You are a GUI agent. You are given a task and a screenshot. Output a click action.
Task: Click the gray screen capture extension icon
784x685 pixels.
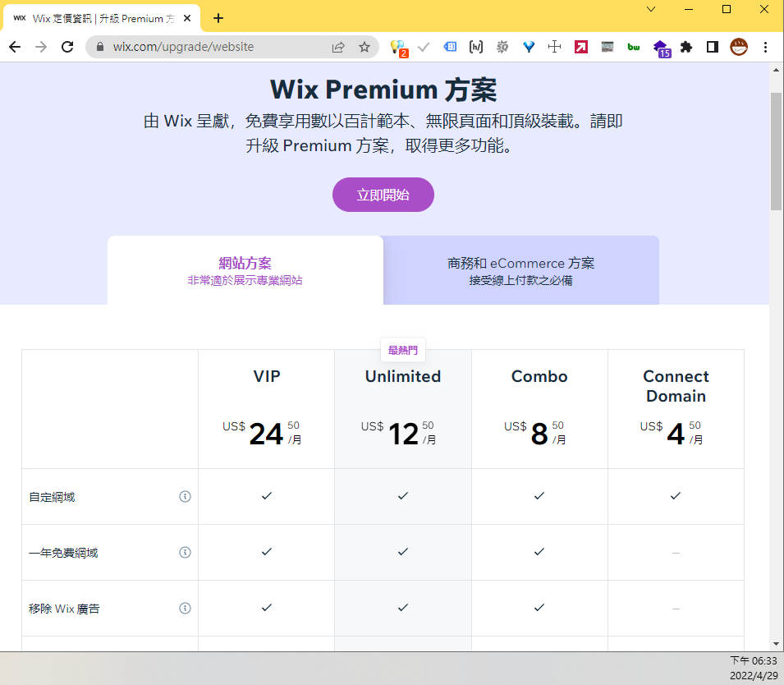click(x=607, y=47)
